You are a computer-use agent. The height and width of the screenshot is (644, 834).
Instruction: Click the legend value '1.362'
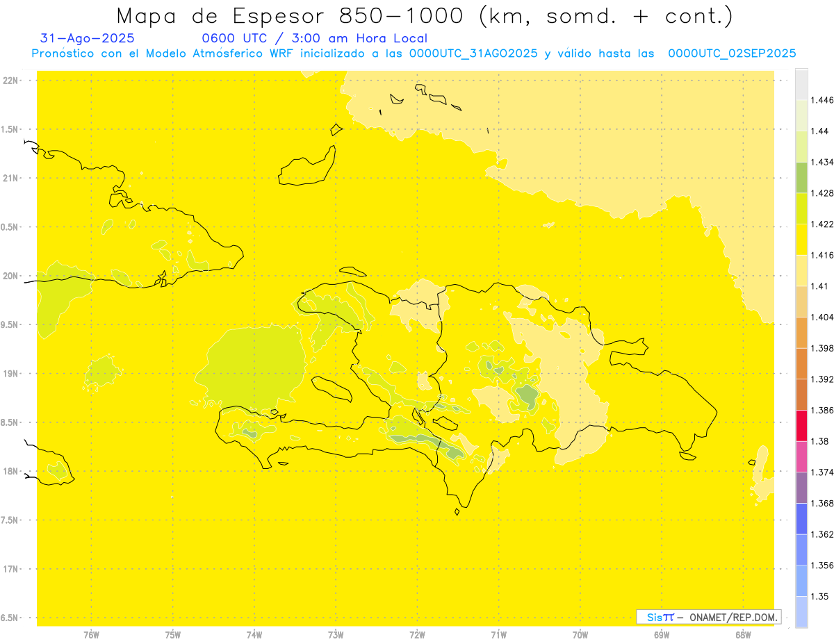(x=822, y=534)
